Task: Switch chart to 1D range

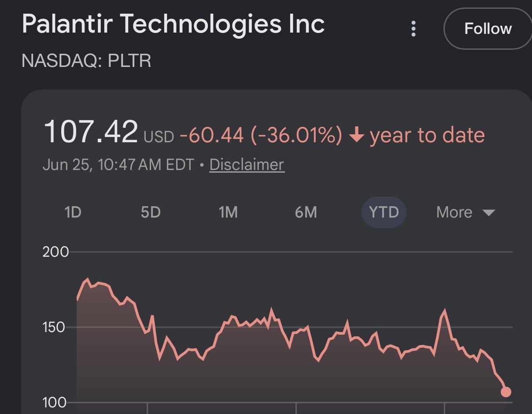Action: click(73, 212)
